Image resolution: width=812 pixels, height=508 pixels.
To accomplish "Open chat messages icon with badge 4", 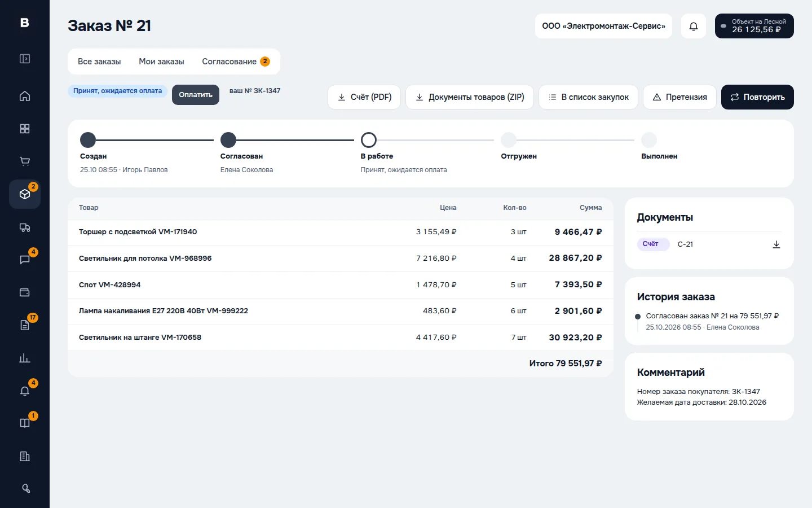I will [x=25, y=260].
